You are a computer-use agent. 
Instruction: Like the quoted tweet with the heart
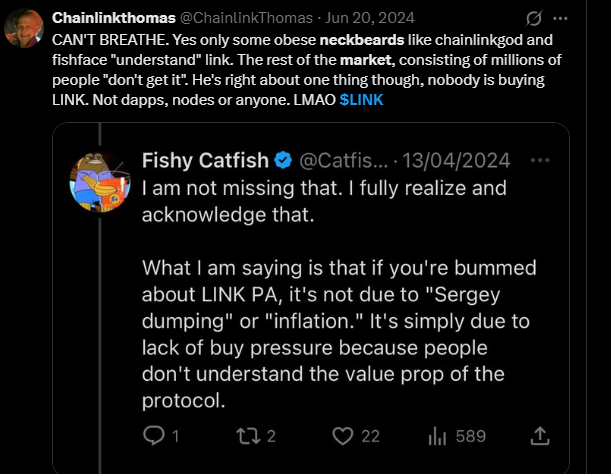click(343, 436)
